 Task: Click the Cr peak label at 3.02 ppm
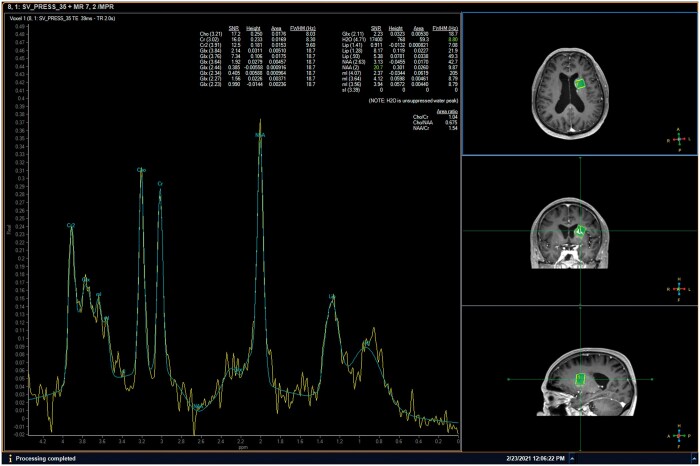[159, 183]
